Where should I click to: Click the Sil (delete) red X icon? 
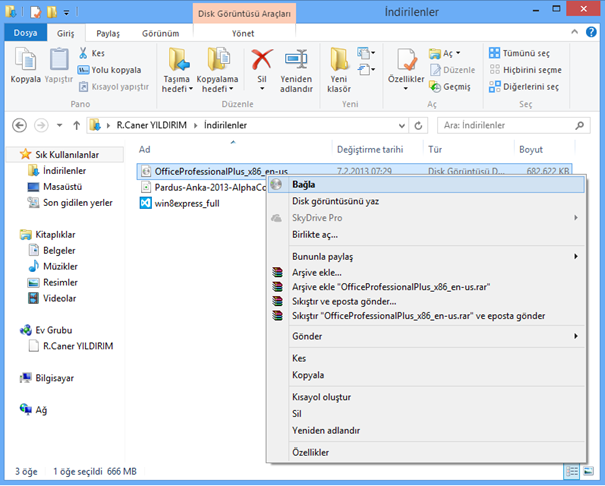[x=262, y=60]
